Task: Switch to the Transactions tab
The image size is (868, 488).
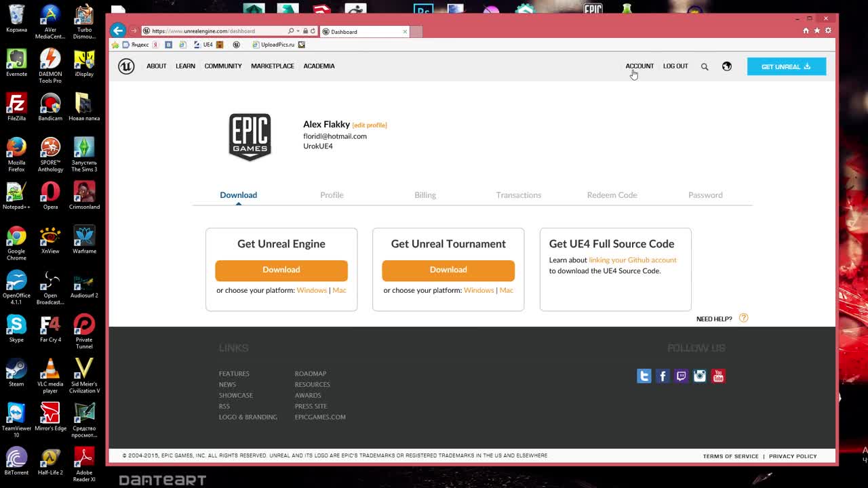Action: coord(519,195)
